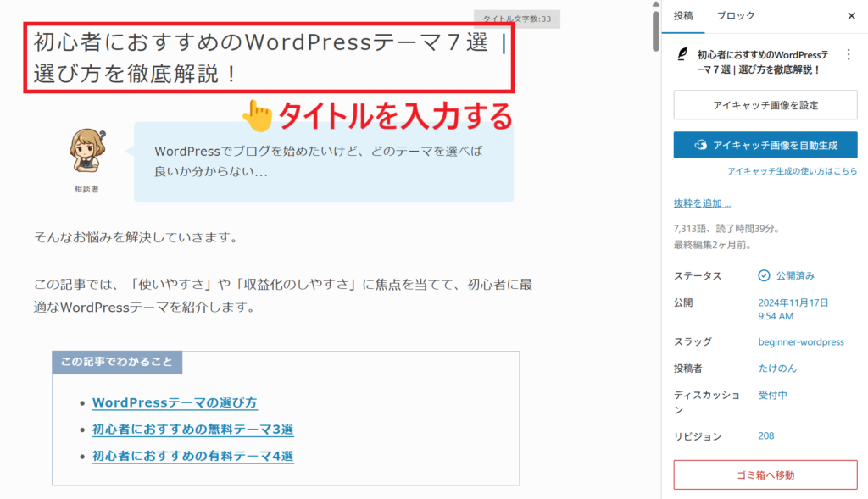Open discussion setting 受付中
Screen dimensions: 868x499
[x=773, y=395]
